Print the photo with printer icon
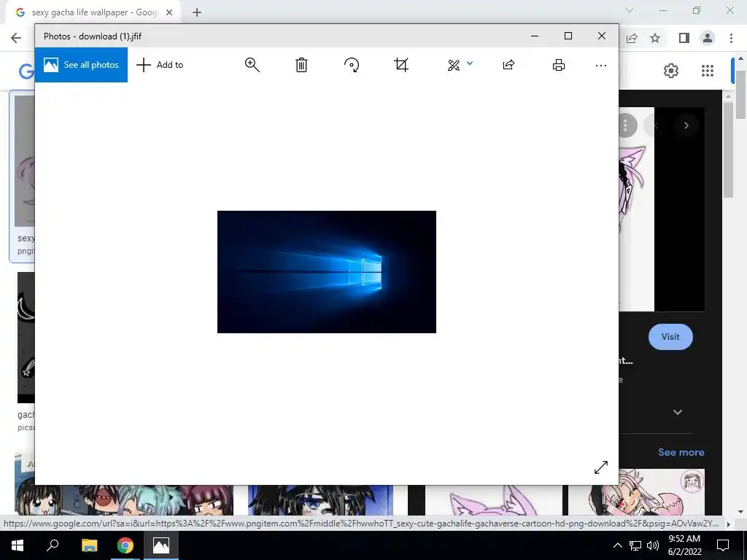 [x=558, y=65]
